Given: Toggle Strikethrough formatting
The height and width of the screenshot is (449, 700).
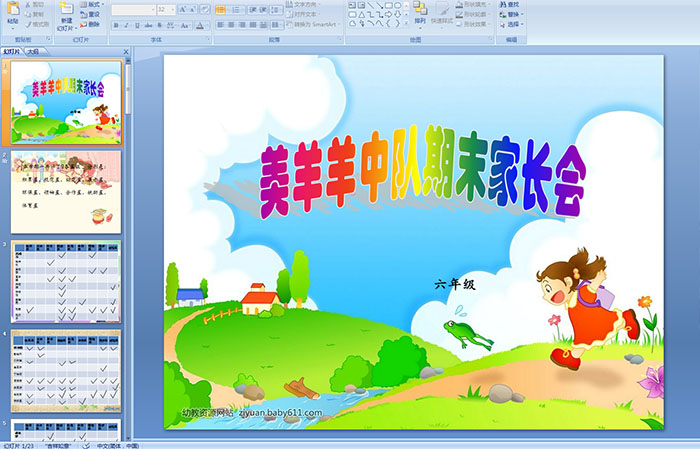Looking at the screenshot, I should 148,25.
